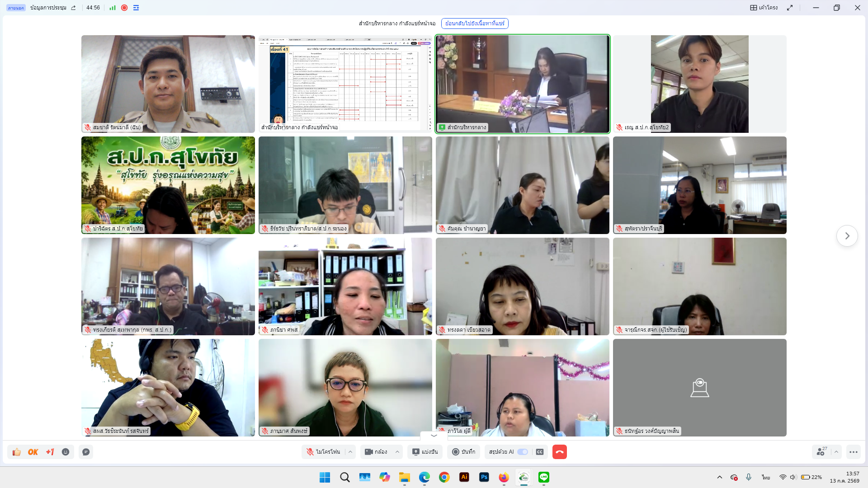868x488 pixels.
Task: Enter full screen with expand arrows
Action: pos(790,8)
